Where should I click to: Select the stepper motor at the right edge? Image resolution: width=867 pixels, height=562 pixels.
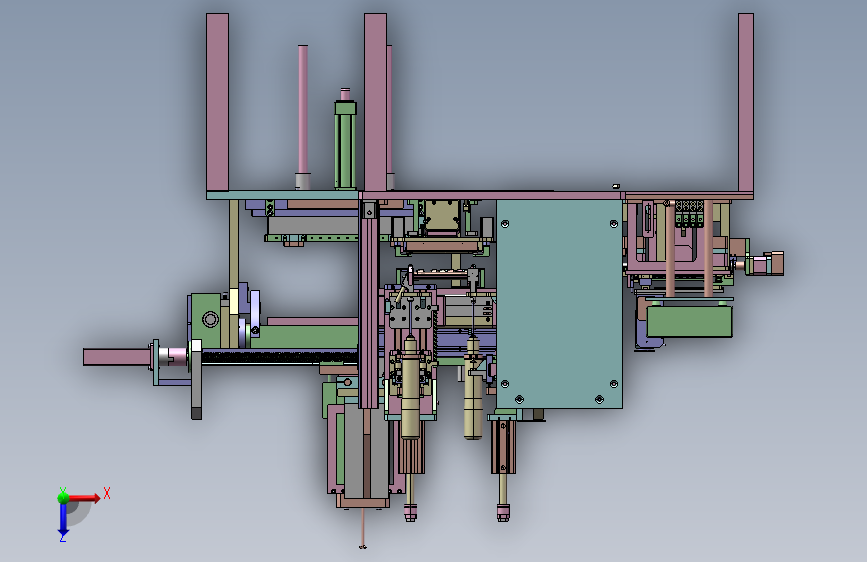click(x=764, y=263)
